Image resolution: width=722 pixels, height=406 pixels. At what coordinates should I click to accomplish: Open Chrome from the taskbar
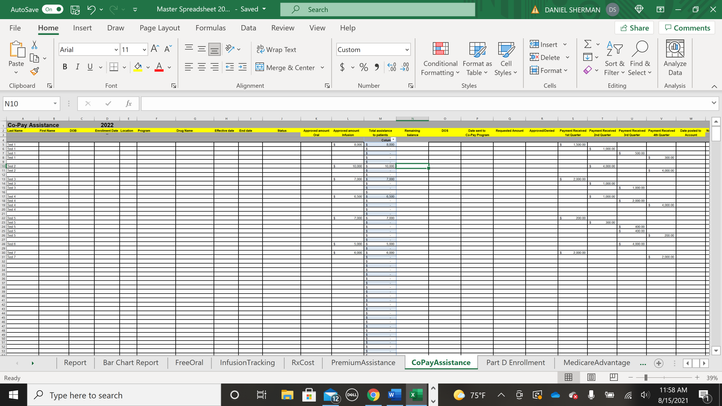[x=373, y=395]
